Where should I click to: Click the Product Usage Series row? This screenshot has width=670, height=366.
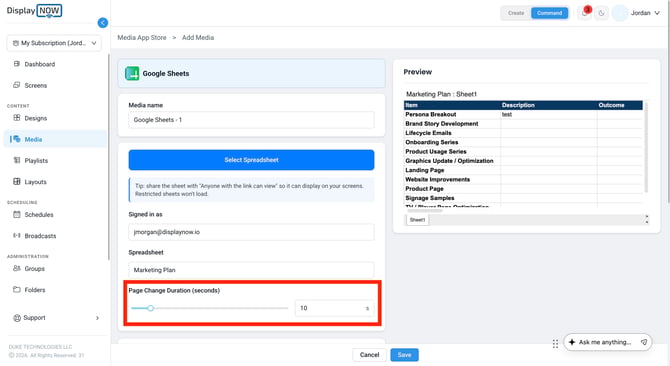point(523,152)
